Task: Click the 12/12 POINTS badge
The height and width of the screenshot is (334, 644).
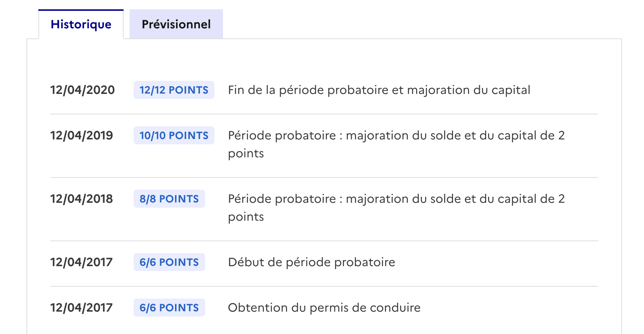Action: pos(174,90)
